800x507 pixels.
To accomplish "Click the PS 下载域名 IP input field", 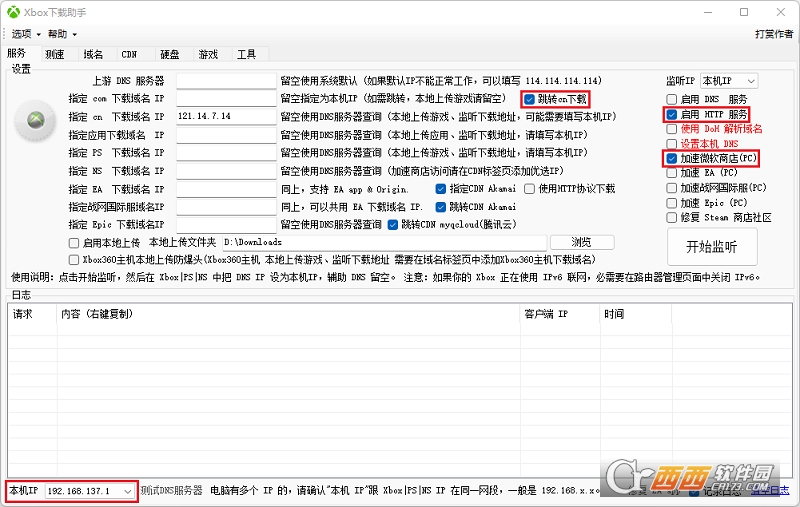I will click(x=227, y=153).
